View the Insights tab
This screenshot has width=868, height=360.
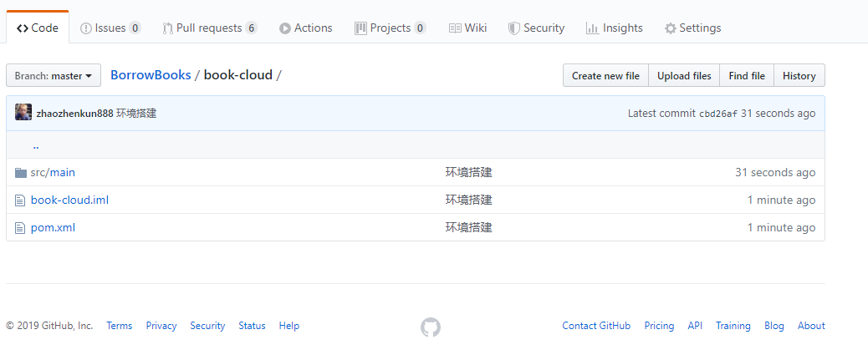pos(614,28)
